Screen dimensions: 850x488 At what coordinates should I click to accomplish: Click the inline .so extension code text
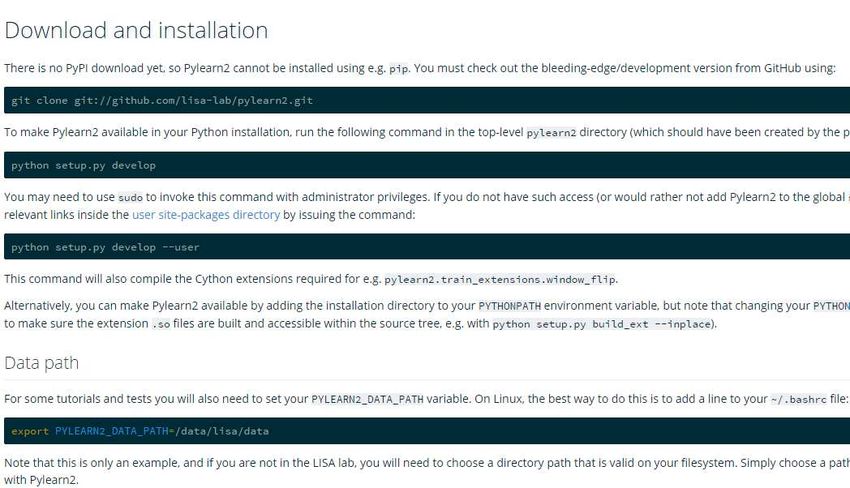tap(161, 324)
